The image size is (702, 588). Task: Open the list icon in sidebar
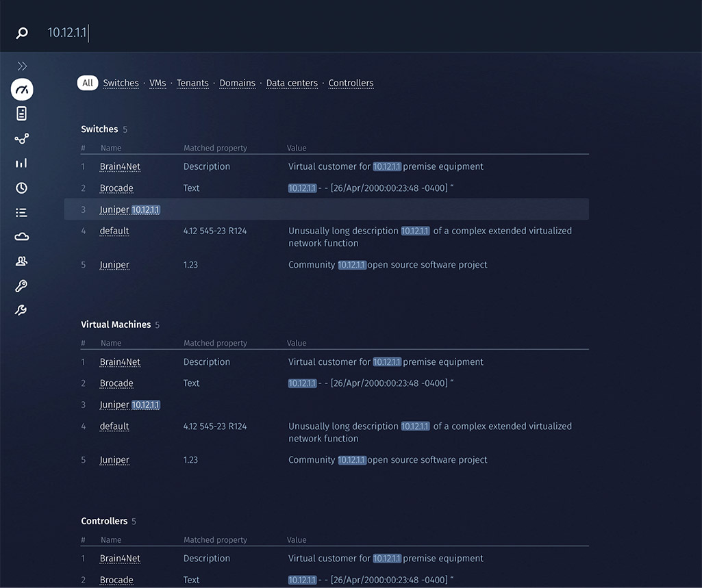22,213
